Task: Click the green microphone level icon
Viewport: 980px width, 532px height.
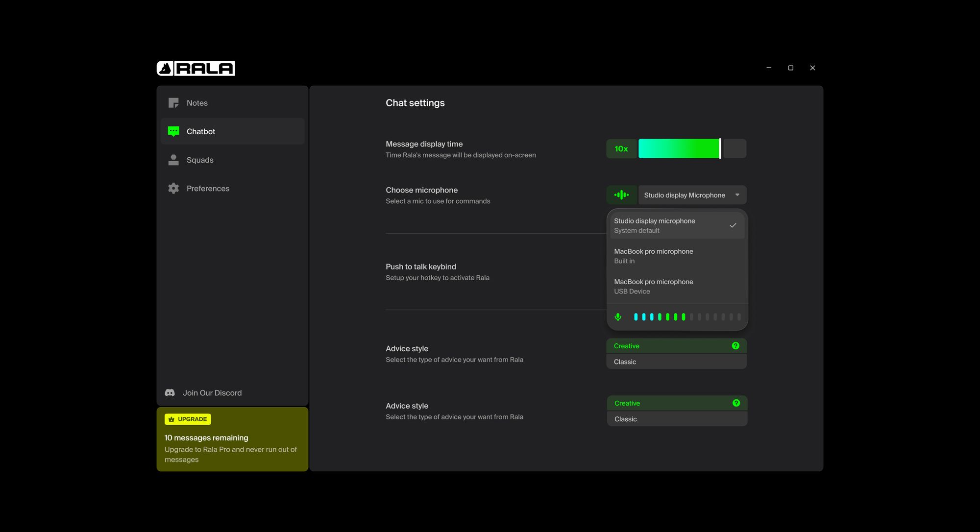Action: [618, 317]
